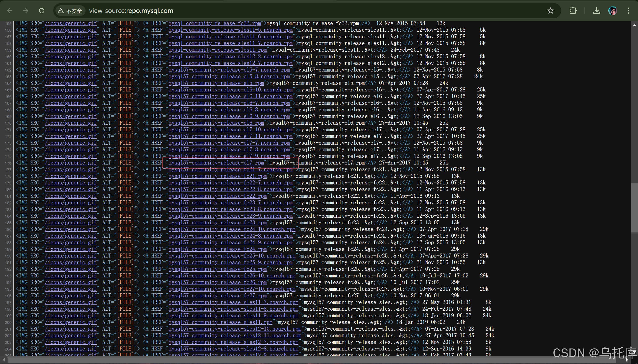Open mysql57-community-release-sles12-10.noarch.rpm link
The image size is (638, 364).
[235, 329]
